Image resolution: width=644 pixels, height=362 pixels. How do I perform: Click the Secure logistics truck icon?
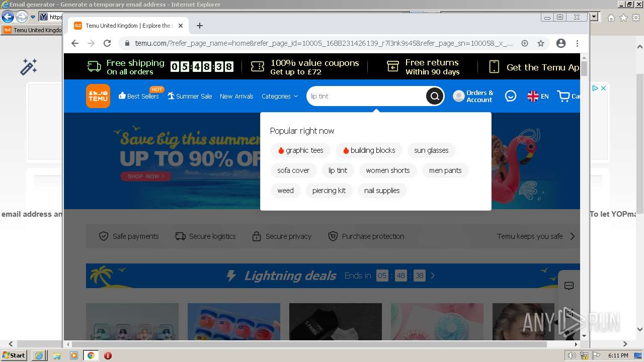pos(180,236)
